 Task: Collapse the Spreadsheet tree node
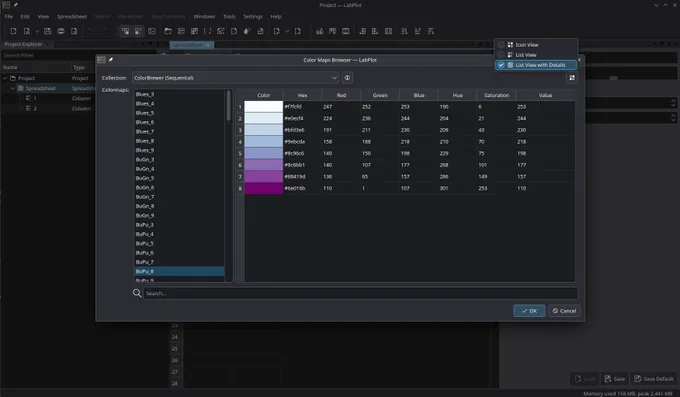[x=13, y=88]
